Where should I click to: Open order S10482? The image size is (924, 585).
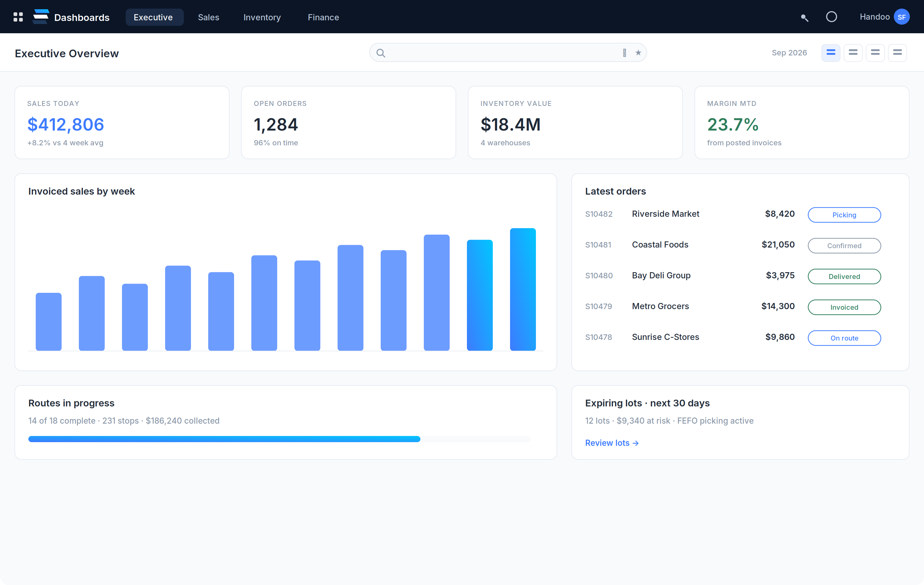733,214
